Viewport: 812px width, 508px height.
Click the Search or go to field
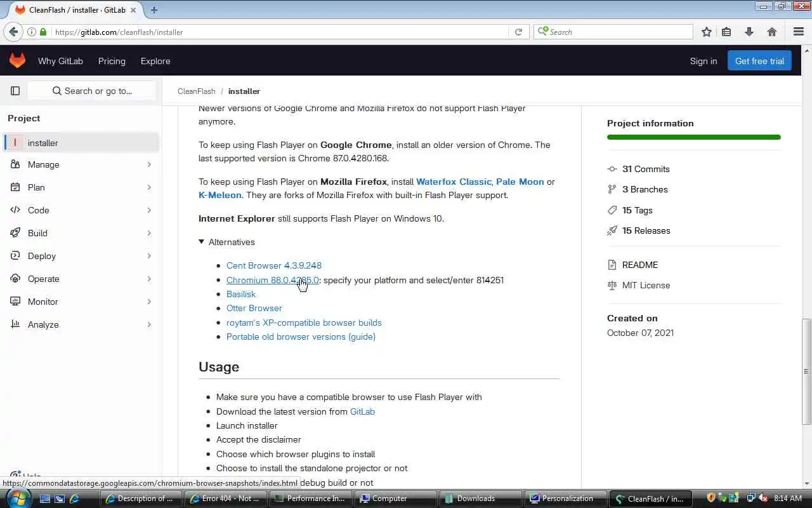pos(92,91)
